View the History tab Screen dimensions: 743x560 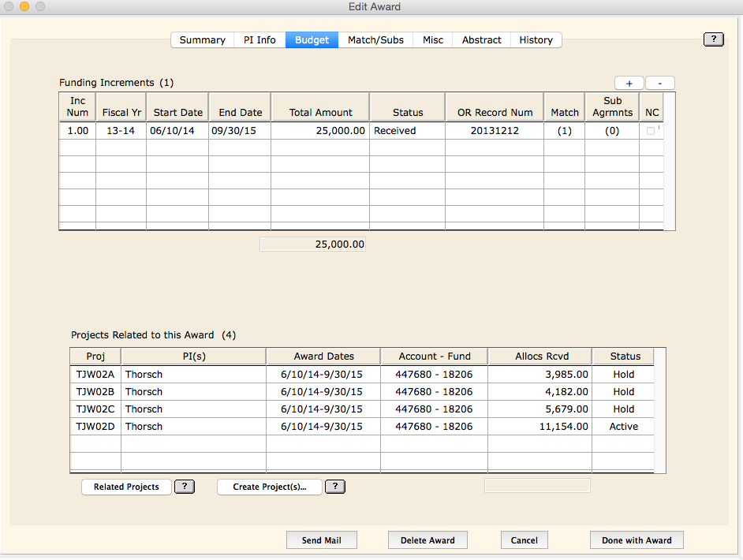tap(536, 40)
